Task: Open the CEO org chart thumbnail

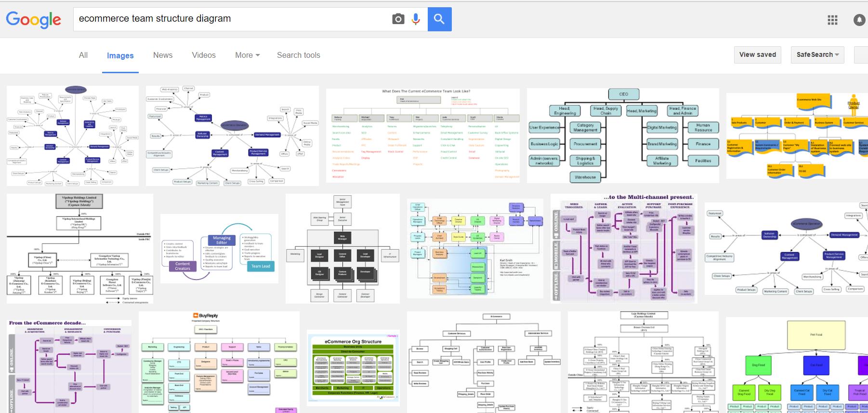Action: (x=623, y=135)
